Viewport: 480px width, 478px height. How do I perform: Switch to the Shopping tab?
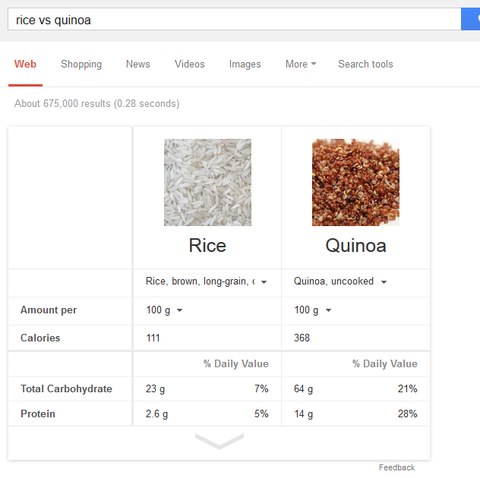(x=81, y=64)
